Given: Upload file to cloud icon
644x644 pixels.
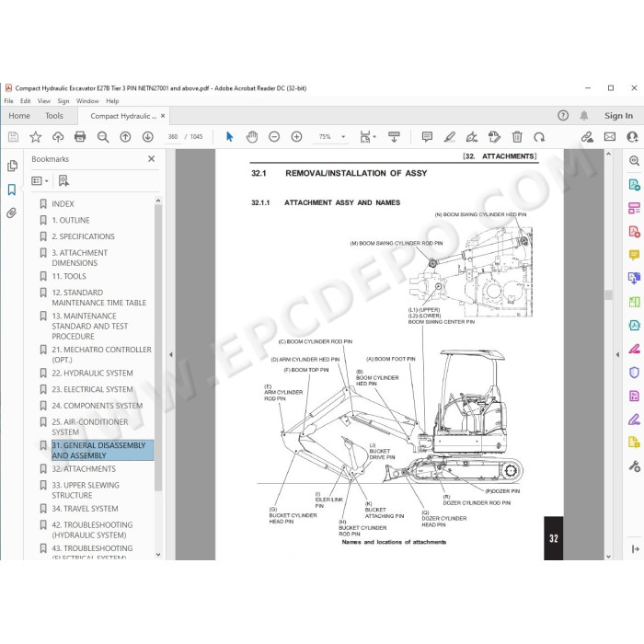Looking at the screenshot, I should coord(58,137).
